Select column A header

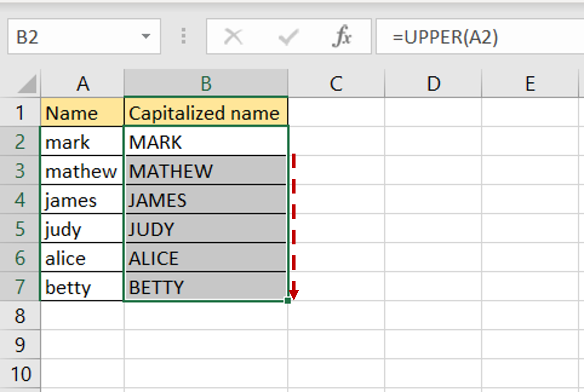82,84
